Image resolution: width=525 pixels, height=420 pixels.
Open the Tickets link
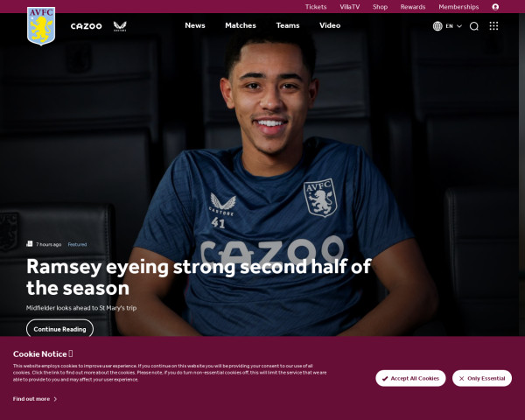pyautogui.click(x=316, y=7)
